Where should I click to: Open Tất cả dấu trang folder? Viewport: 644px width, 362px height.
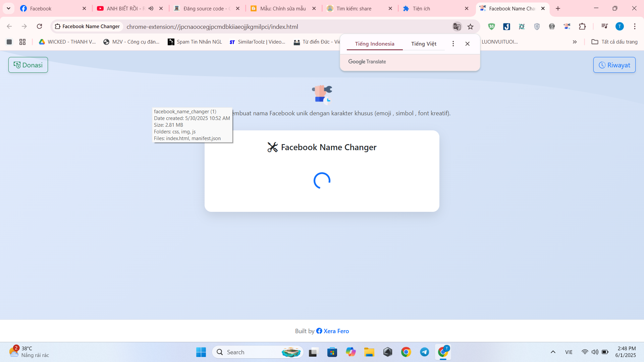[x=614, y=42]
